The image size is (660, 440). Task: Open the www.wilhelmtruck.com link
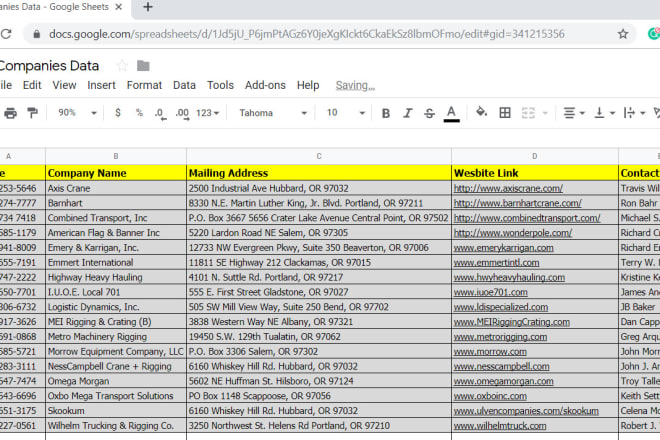pos(500,426)
